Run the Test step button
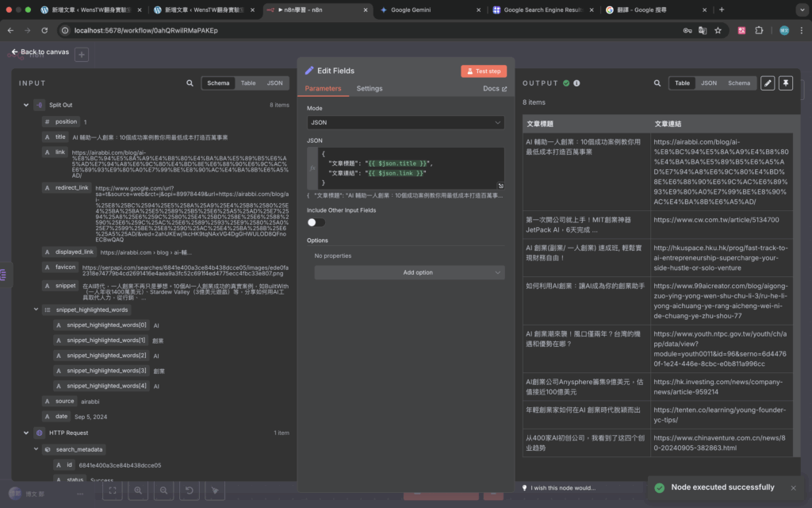812x508 pixels. [483, 71]
